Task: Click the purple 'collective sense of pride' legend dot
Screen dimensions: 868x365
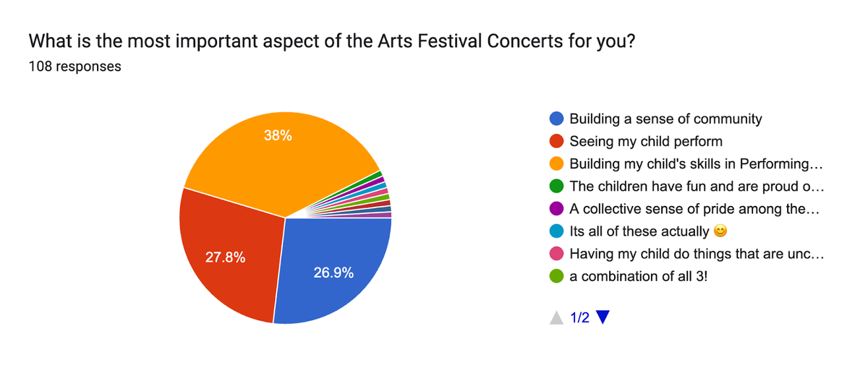Action: (x=557, y=209)
